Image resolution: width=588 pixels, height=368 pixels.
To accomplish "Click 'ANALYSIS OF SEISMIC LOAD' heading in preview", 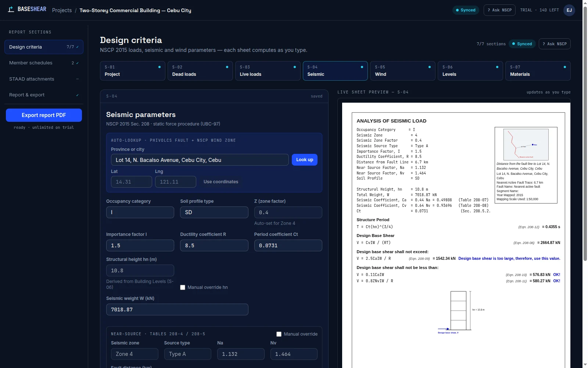I will 391,121.
